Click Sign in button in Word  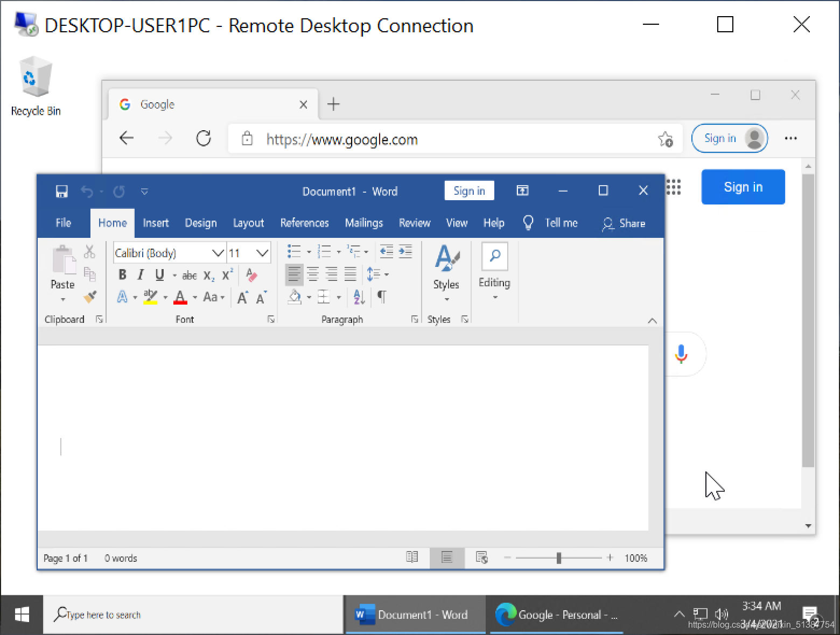pyautogui.click(x=470, y=190)
